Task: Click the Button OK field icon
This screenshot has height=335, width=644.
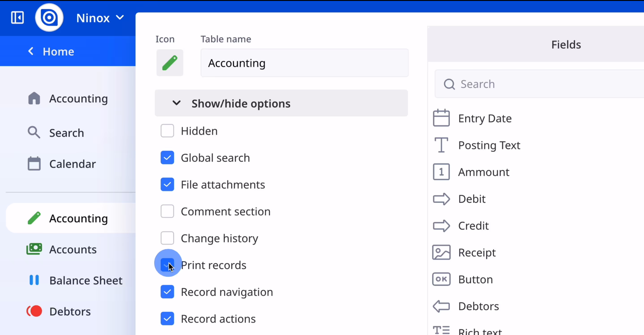Action: click(x=441, y=279)
